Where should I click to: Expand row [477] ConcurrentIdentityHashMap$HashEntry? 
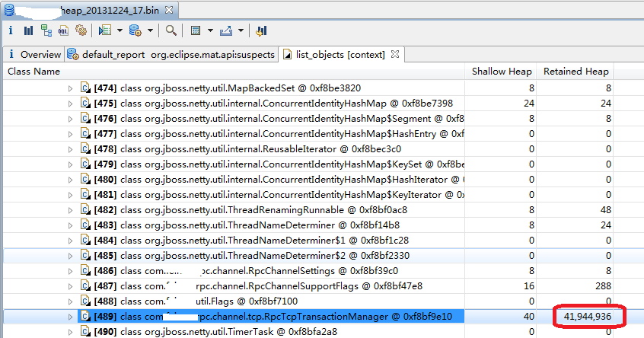click(x=70, y=134)
